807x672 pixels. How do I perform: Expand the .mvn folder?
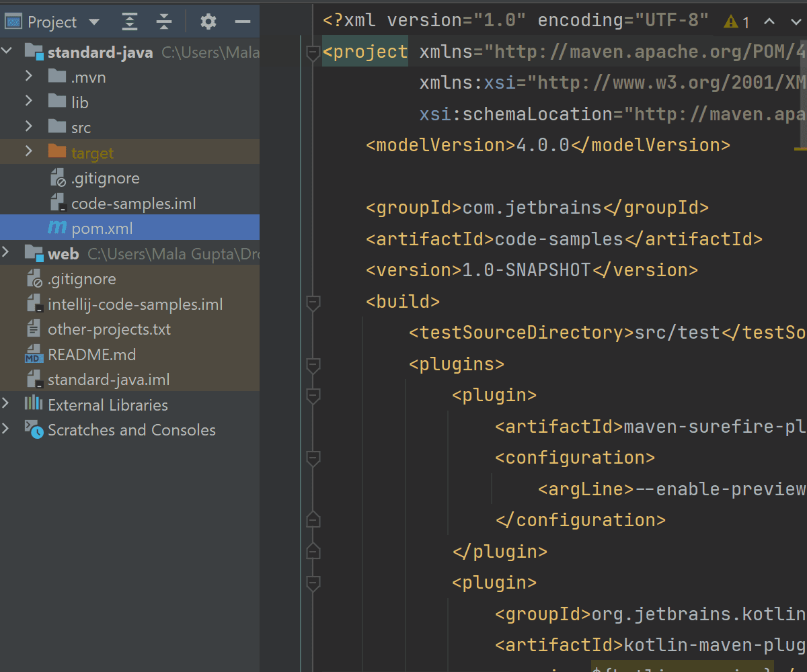tap(29, 77)
